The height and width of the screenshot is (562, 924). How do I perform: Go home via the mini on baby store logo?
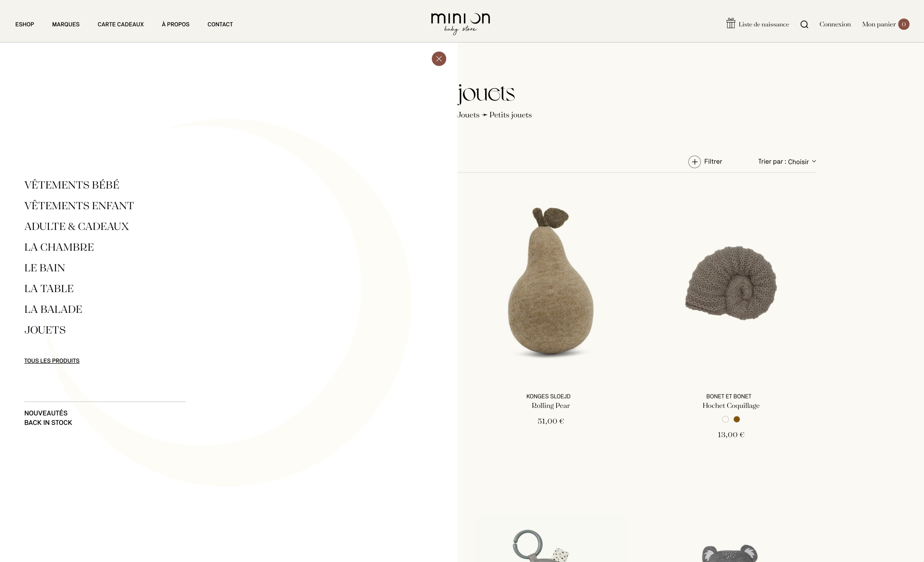[461, 23]
